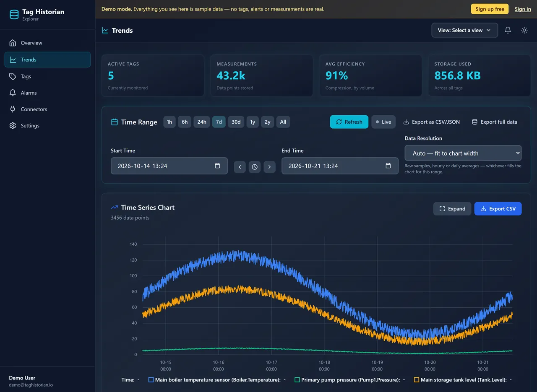Select the 30d time range
Image resolution: width=537 pixels, height=392 pixels.
click(x=236, y=122)
